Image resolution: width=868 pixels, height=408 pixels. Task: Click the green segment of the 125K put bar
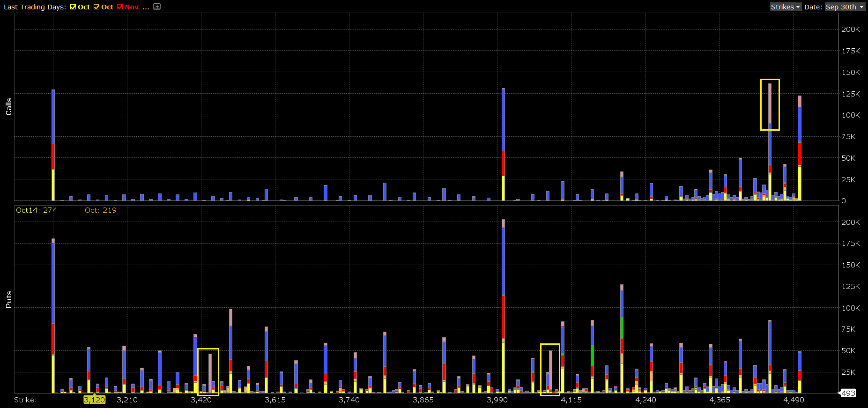pos(622,328)
